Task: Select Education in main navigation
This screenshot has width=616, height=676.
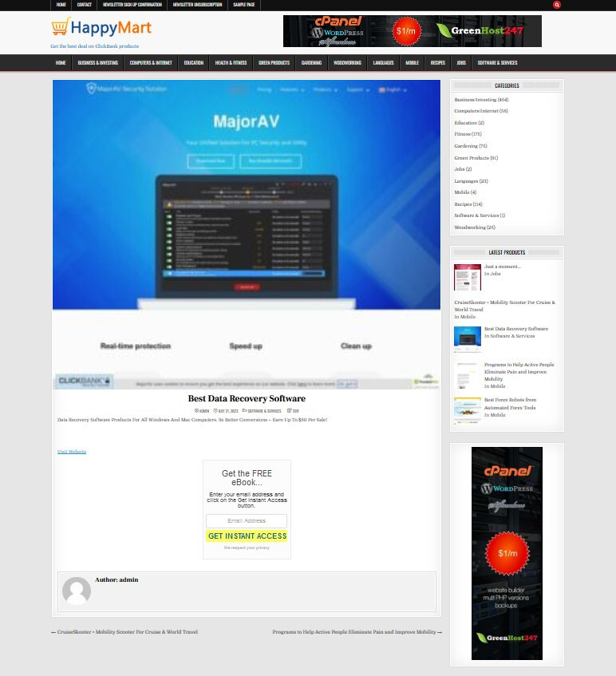Action: click(x=194, y=62)
